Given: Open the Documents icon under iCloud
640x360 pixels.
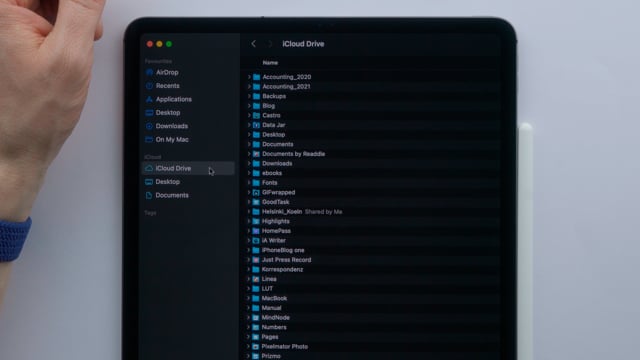Looking at the screenshot, I should [149, 195].
